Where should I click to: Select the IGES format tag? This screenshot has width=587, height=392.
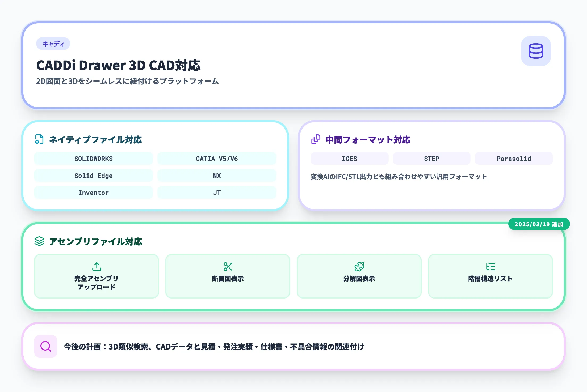pyautogui.click(x=349, y=158)
